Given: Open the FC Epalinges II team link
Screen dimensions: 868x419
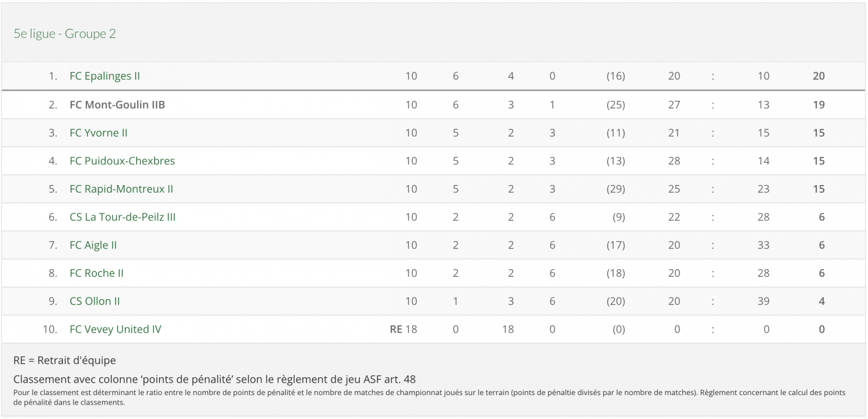Looking at the screenshot, I should pos(105,76).
